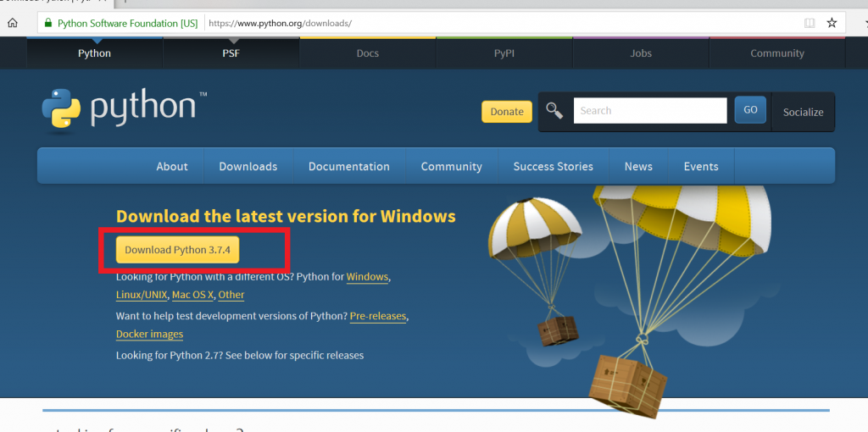Open the Windows download link
Viewport: 868px width, 432px height.
[367, 277]
